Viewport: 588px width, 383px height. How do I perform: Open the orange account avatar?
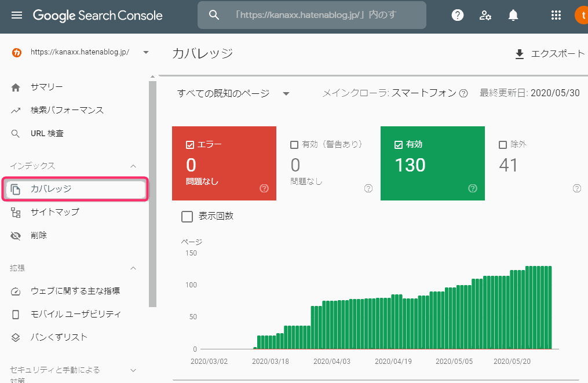pyautogui.click(x=582, y=15)
